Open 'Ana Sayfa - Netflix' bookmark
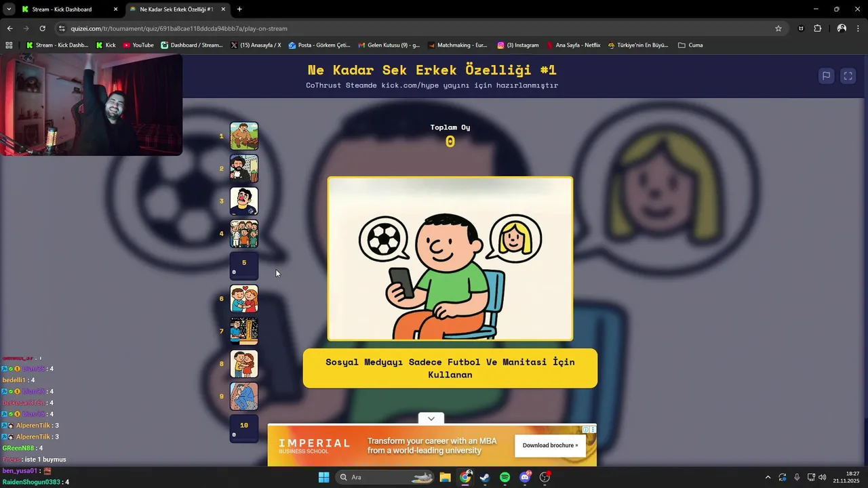Image resolution: width=868 pixels, height=488 pixels. coord(573,45)
